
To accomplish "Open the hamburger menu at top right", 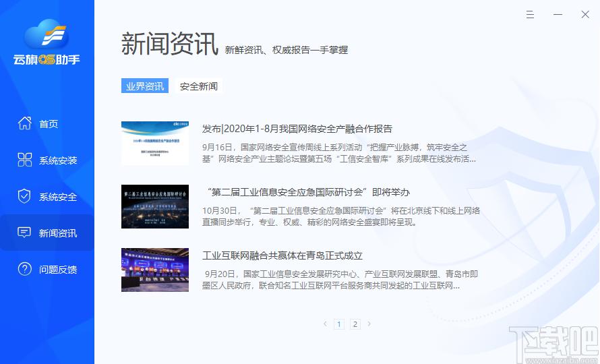I will 530,14.
